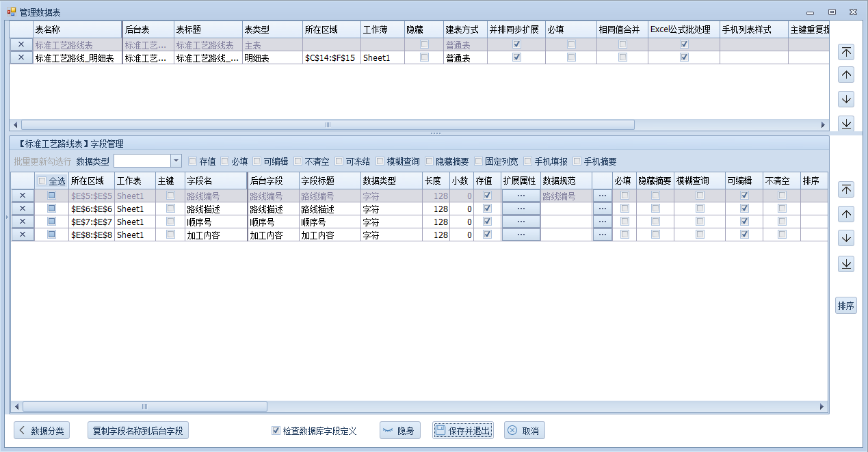The image size is (868, 452).
Task: Click the 保存并退出 button
Action: (x=462, y=431)
